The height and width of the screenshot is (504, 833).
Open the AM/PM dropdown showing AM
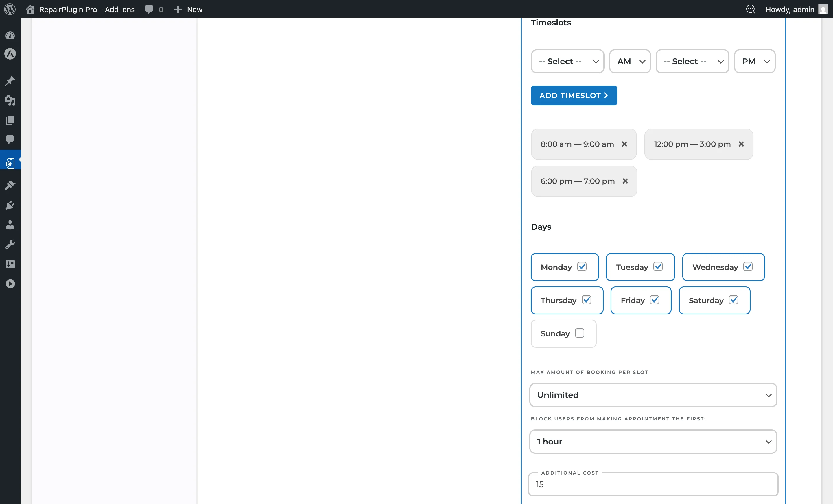pyautogui.click(x=630, y=61)
